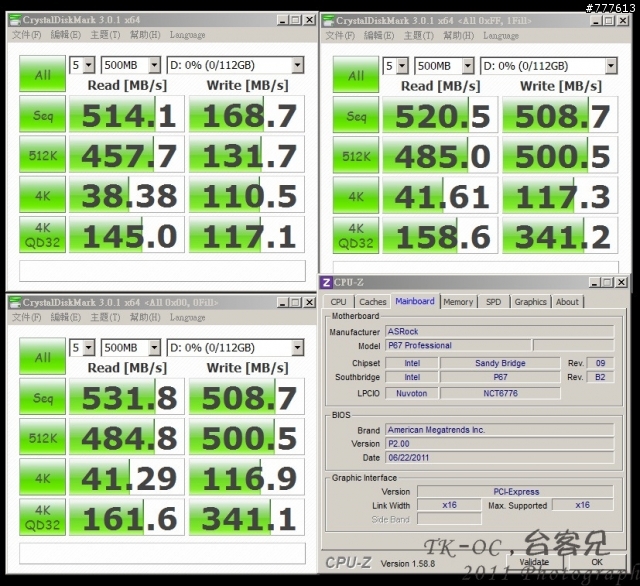Click the CrystalDiskMark icon in the 0x00 window title

coord(15,302)
